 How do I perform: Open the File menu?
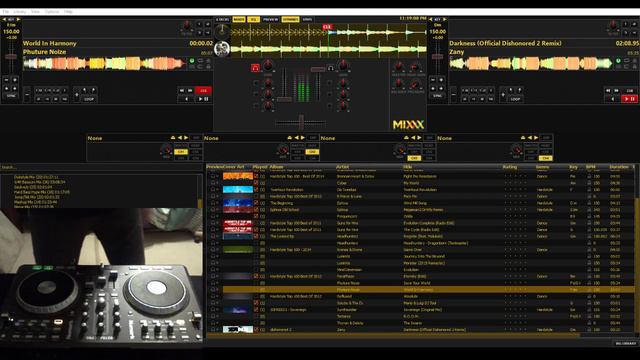(x=6, y=12)
